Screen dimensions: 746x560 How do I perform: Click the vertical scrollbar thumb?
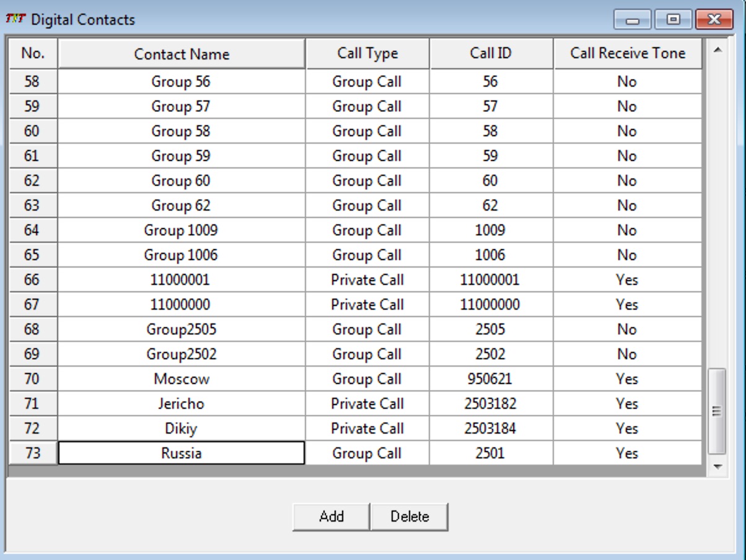click(716, 411)
